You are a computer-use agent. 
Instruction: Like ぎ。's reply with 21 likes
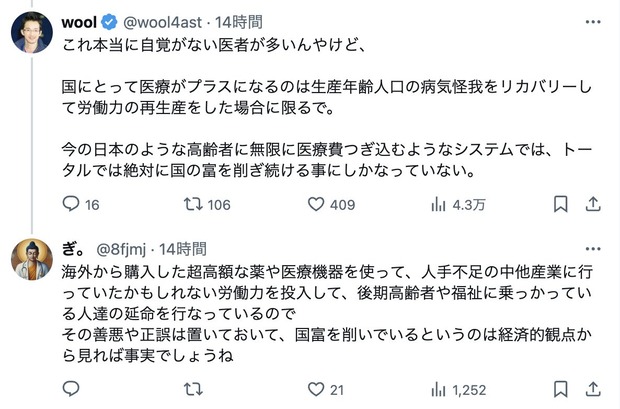[x=317, y=389]
